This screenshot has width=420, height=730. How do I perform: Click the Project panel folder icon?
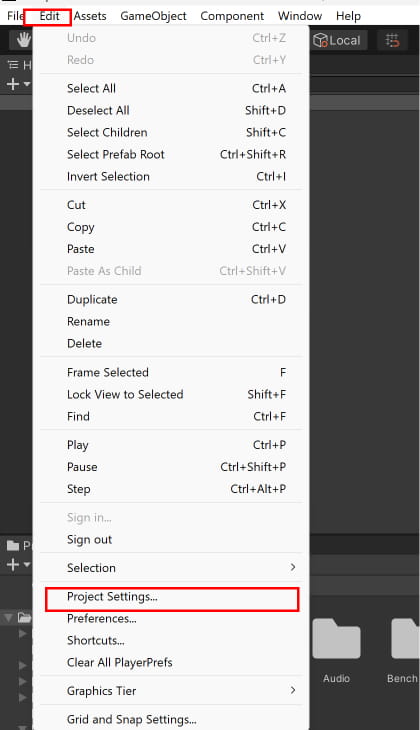[13, 546]
